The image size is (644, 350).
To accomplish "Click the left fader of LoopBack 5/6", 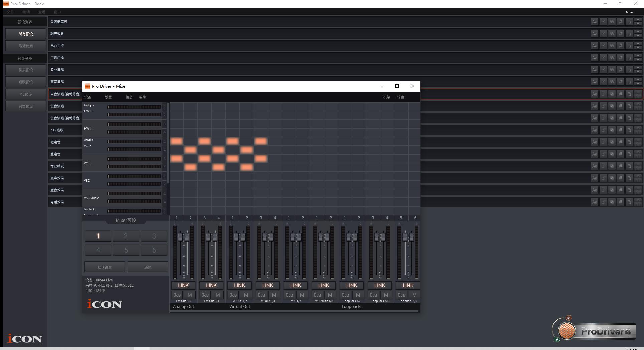I will pyautogui.click(x=405, y=237).
